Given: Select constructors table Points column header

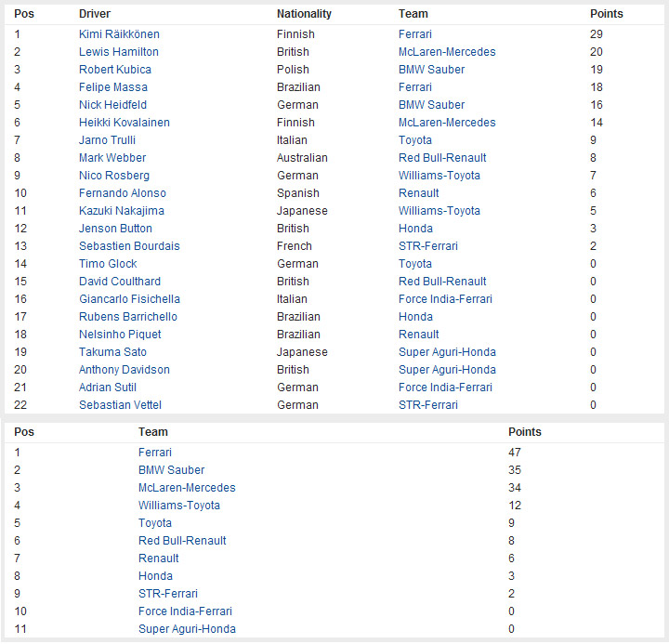Looking at the screenshot, I should click(524, 432).
